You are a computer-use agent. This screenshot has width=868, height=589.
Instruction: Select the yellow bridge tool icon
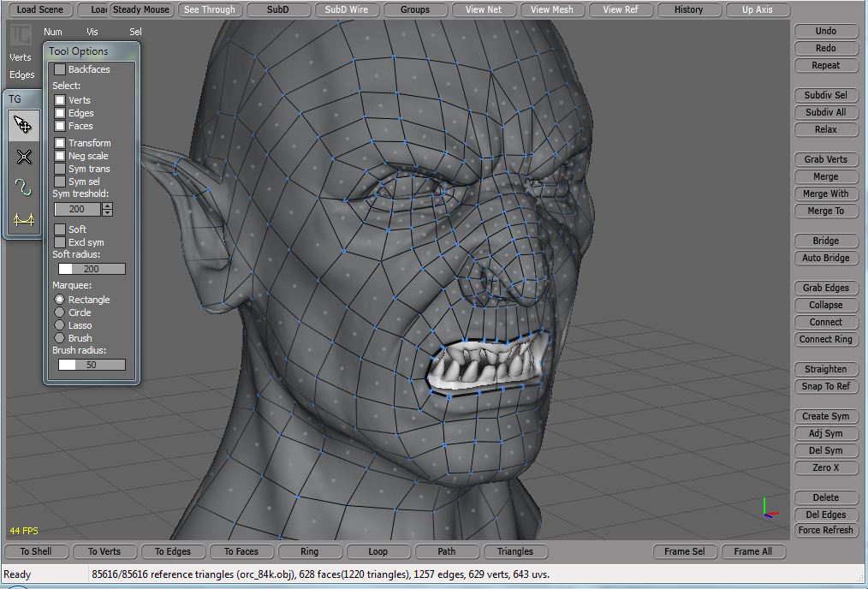23,220
